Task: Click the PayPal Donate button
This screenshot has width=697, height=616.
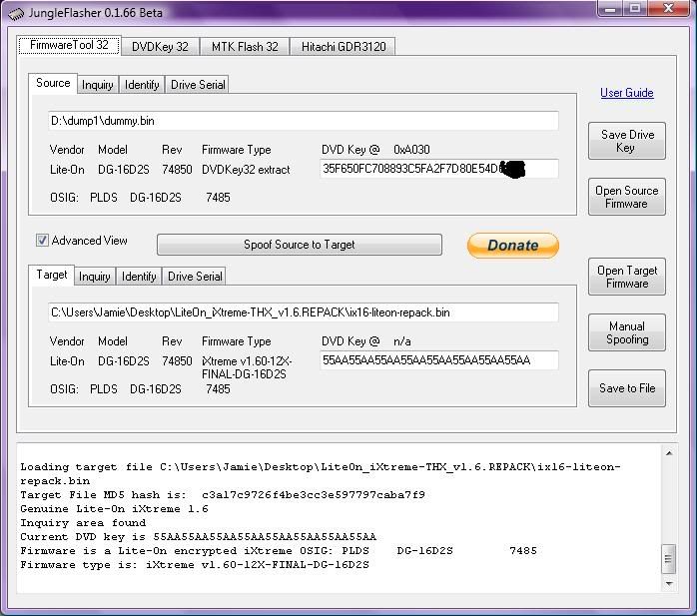Action: pyautogui.click(x=512, y=246)
